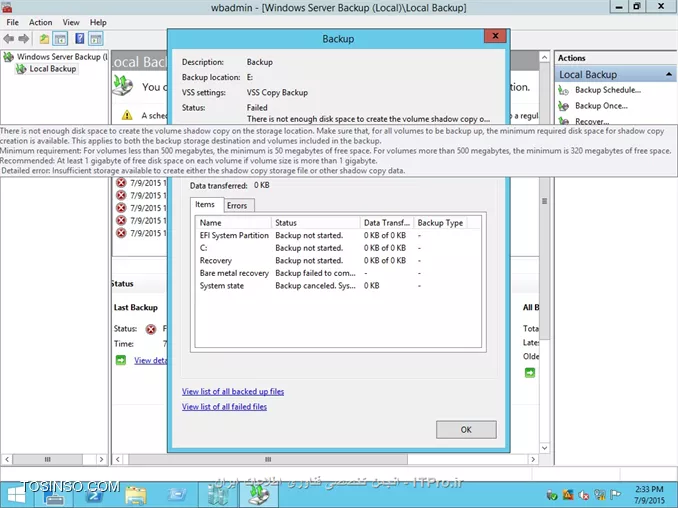Screen dimensions: 678x508
Task: Click the green arrow under All Backups
Action: click(530, 373)
